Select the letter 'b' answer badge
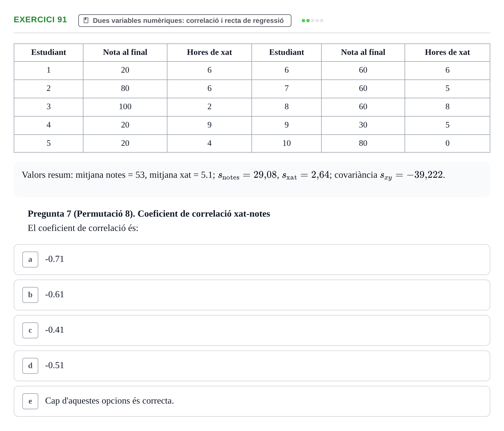Image resolution: width=504 pixels, height=431 pixels. [x=30, y=295]
